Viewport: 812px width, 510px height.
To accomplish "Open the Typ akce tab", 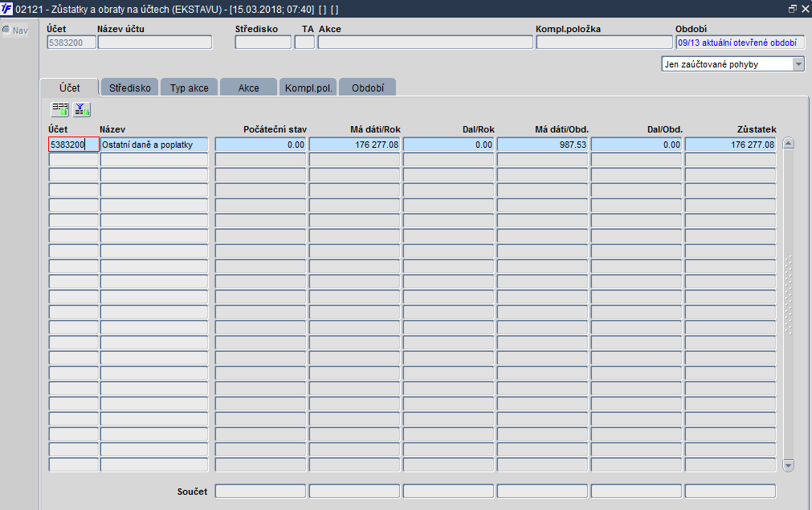I will (x=189, y=88).
